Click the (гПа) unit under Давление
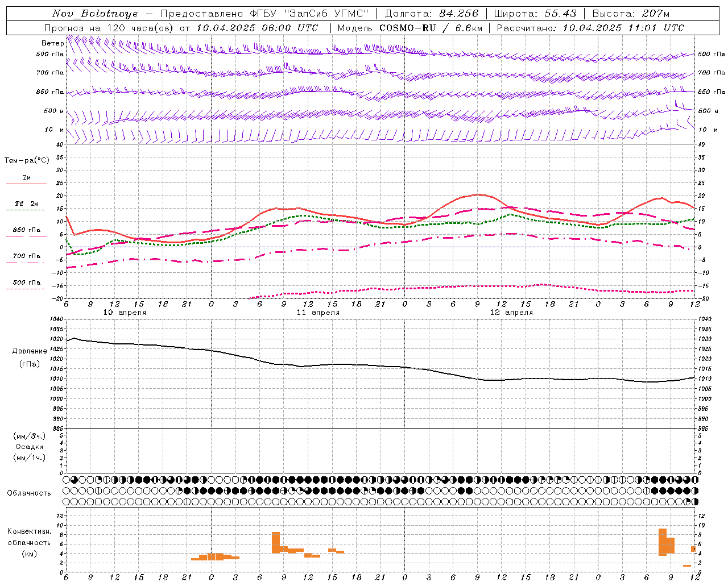The height and width of the screenshot is (582, 728). pyautogui.click(x=30, y=364)
